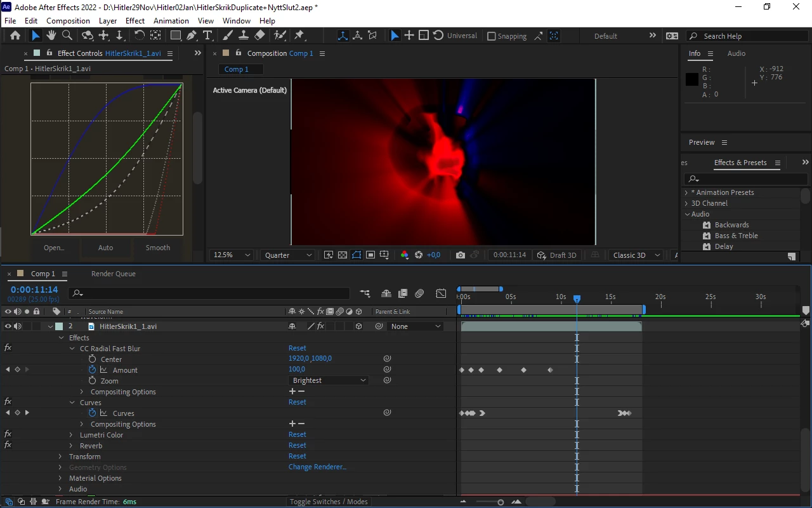Click the snapshot camera icon
This screenshot has width=812, height=508.
pyautogui.click(x=461, y=255)
